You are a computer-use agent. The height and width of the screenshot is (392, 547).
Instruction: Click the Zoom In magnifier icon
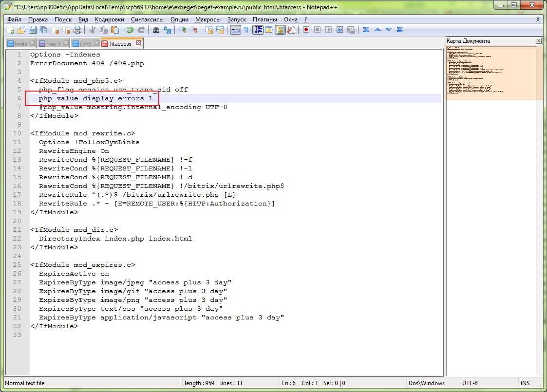pyautogui.click(x=183, y=30)
